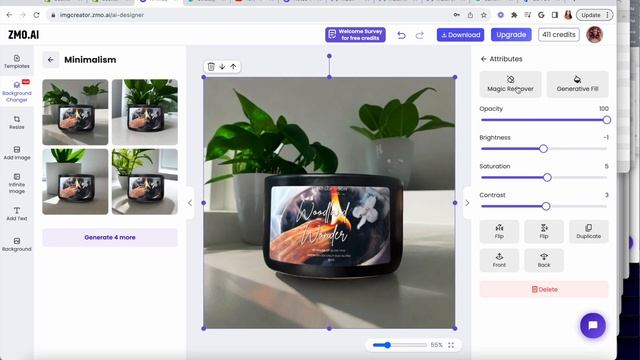Open the chat support bubble

point(593,325)
